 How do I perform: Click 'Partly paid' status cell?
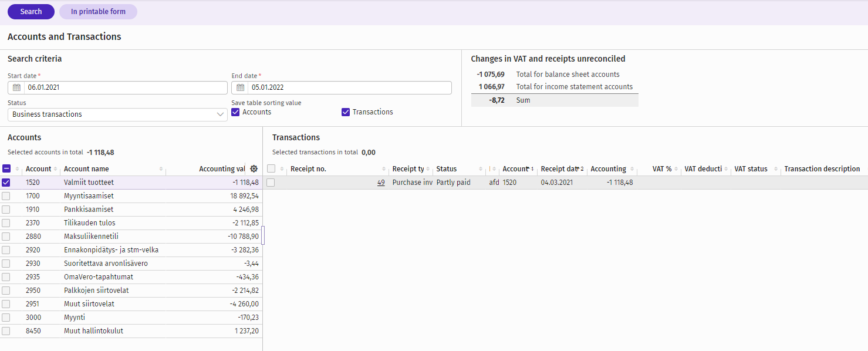click(454, 183)
